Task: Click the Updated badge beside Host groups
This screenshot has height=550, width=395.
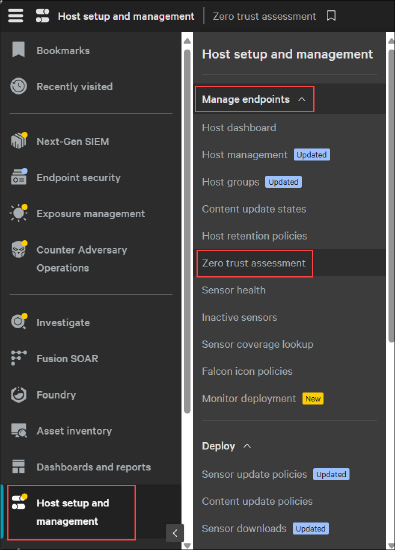Action: click(x=283, y=182)
